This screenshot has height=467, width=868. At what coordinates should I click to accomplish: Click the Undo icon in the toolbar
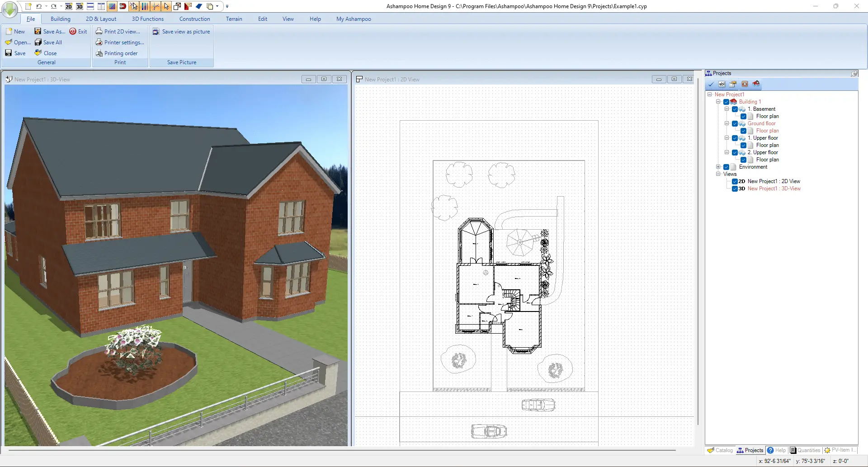(39, 7)
